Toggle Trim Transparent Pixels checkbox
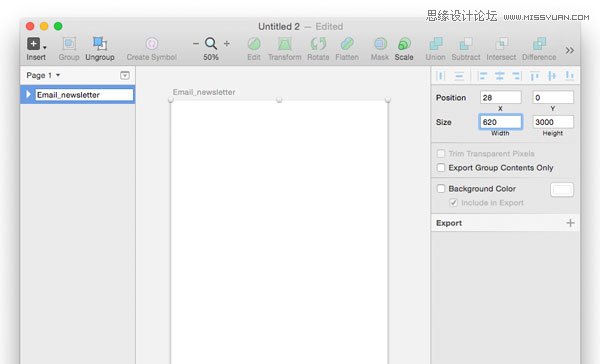This screenshot has height=364, width=600. point(441,153)
